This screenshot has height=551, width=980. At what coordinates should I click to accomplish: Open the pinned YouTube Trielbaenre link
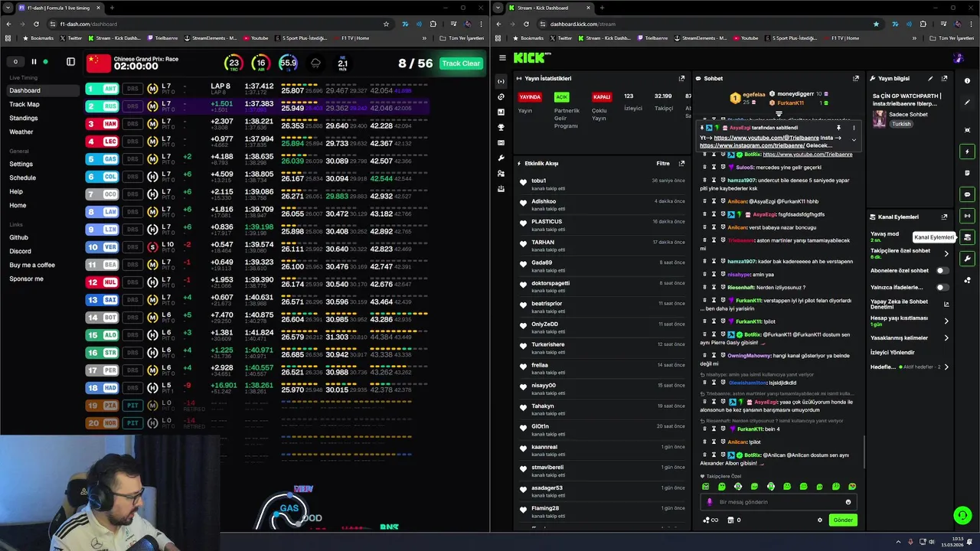click(766, 138)
